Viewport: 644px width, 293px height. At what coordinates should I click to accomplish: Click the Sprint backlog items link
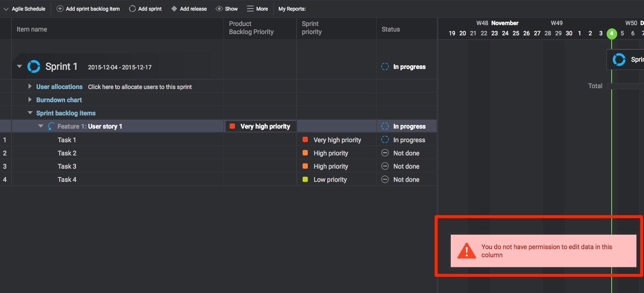pyautogui.click(x=66, y=113)
